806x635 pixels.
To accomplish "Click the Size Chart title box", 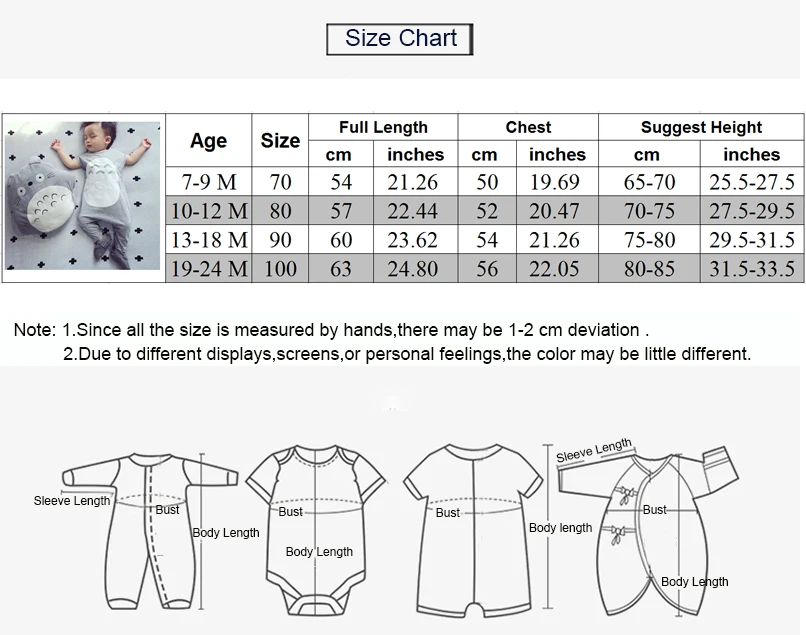I will tap(399, 39).
